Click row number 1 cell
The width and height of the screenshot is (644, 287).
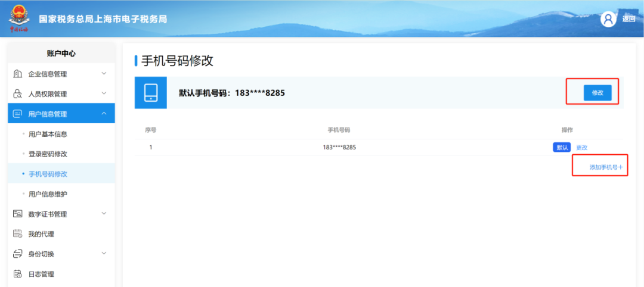point(151,148)
